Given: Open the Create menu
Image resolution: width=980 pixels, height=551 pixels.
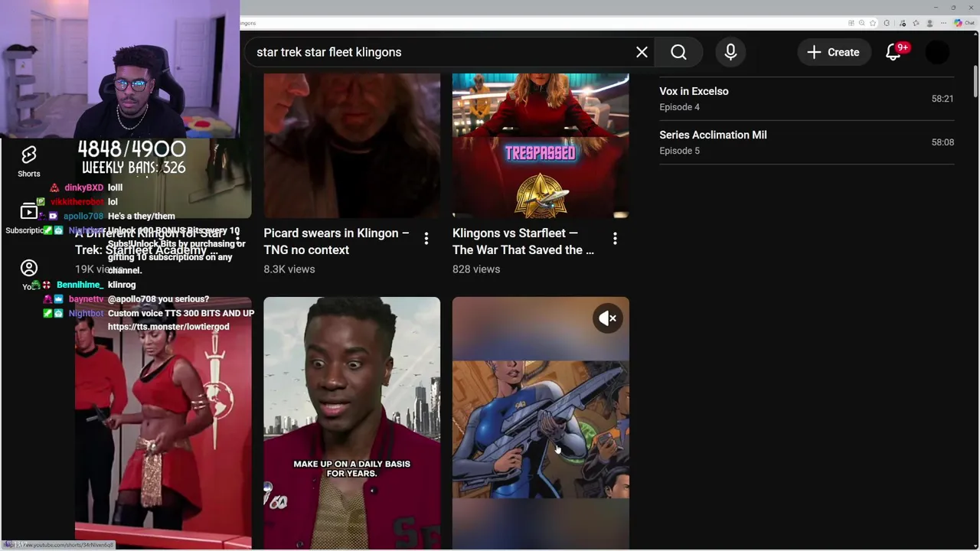Looking at the screenshot, I should pyautogui.click(x=833, y=52).
